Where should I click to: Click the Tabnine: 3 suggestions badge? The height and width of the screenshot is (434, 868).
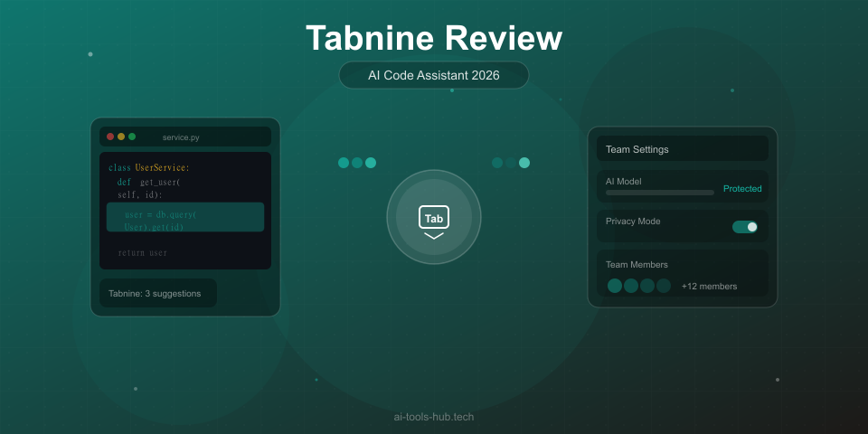coord(157,293)
